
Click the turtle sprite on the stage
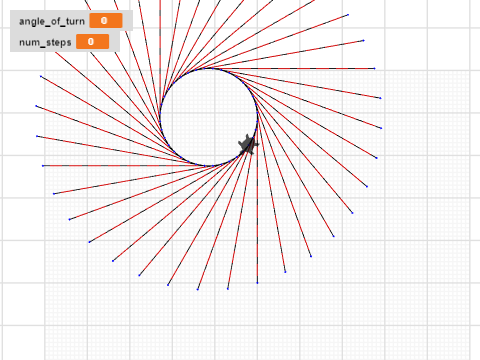pyautogui.click(x=248, y=144)
